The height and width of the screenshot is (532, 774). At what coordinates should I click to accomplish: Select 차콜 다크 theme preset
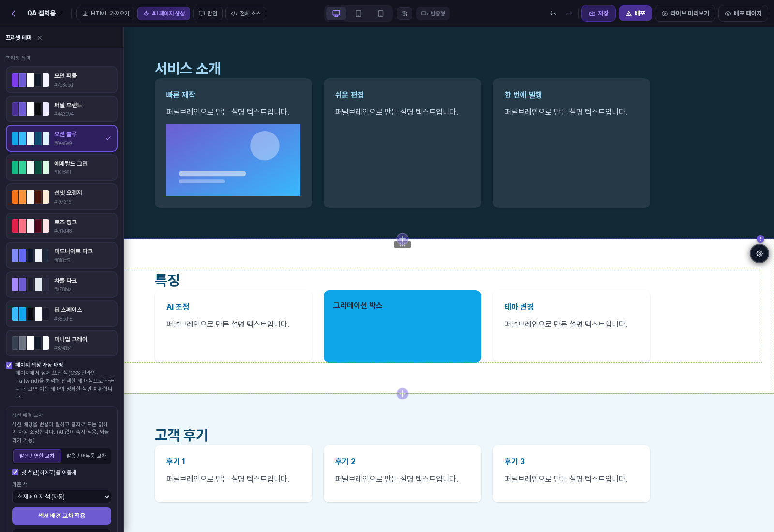[62, 284]
